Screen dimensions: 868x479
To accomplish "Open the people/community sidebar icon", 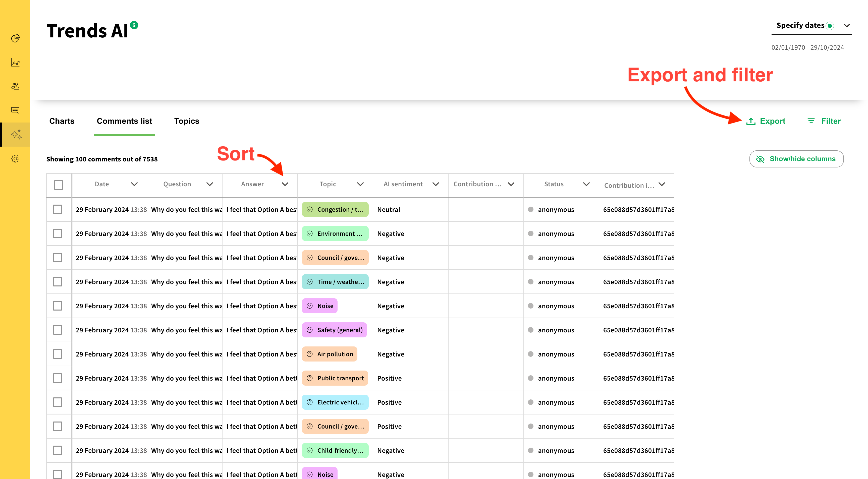I will point(15,86).
